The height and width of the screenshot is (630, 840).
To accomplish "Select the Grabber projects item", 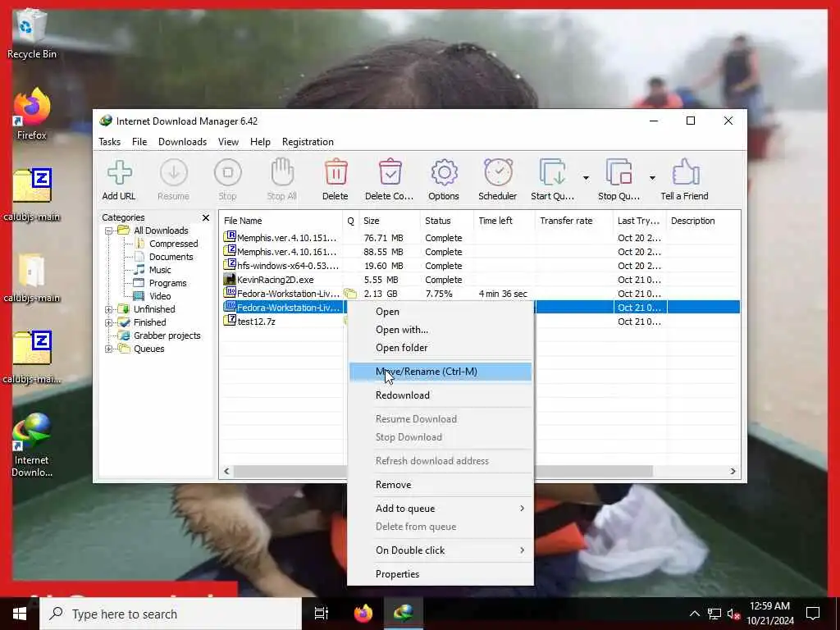I will [167, 336].
